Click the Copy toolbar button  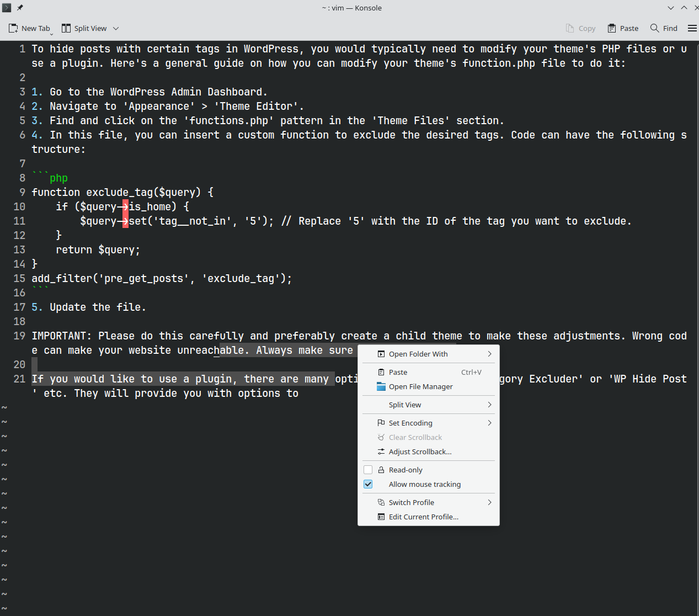point(581,28)
